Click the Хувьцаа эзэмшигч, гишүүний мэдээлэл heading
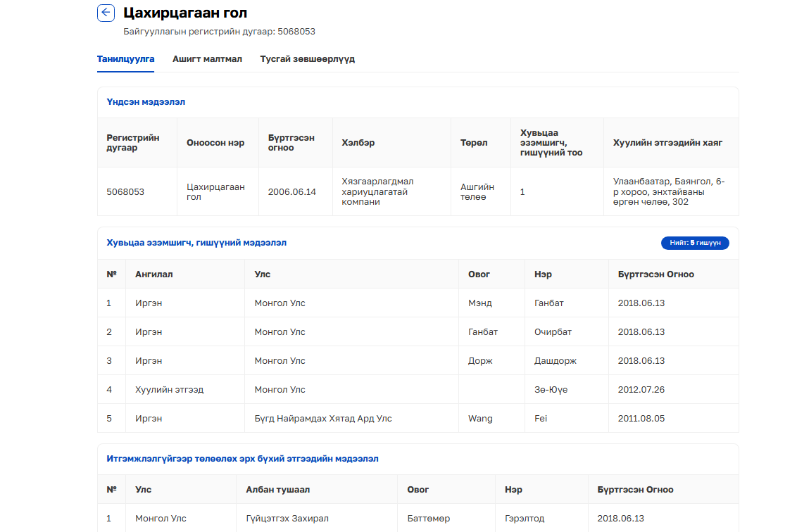The width and height of the screenshot is (797, 532). 196,243
